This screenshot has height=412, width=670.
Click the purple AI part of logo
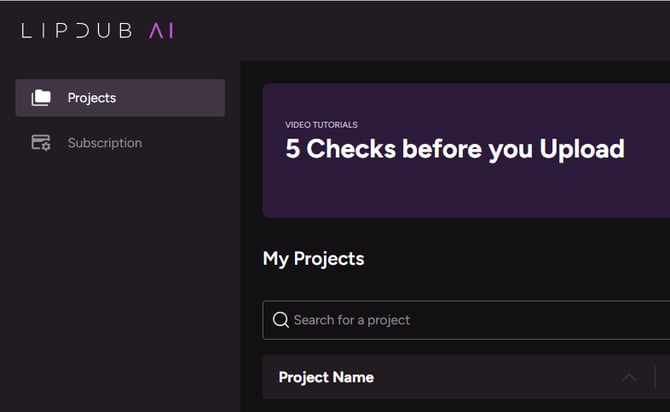click(x=161, y=30)
